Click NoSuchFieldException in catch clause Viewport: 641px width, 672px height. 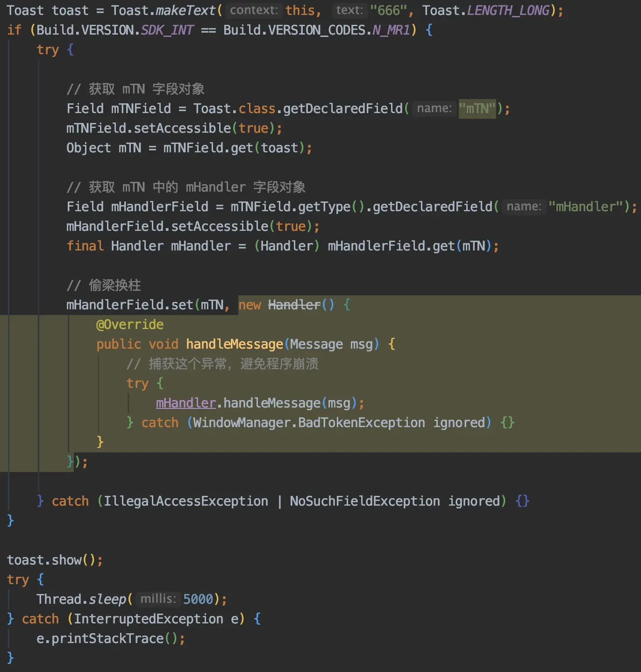click(365, 501)
